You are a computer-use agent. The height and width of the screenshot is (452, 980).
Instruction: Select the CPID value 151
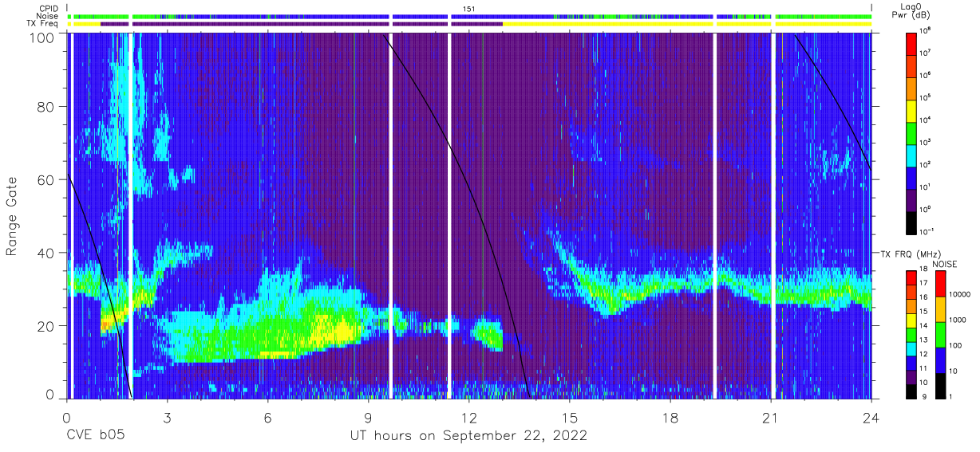pos(469,9)
